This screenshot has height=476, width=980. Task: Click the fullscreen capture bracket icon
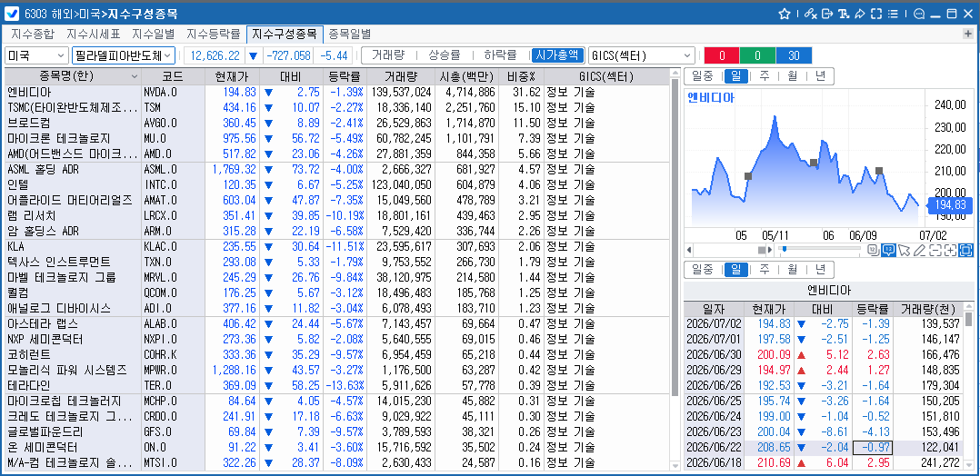pyautogui.click(x=876, y=14)
